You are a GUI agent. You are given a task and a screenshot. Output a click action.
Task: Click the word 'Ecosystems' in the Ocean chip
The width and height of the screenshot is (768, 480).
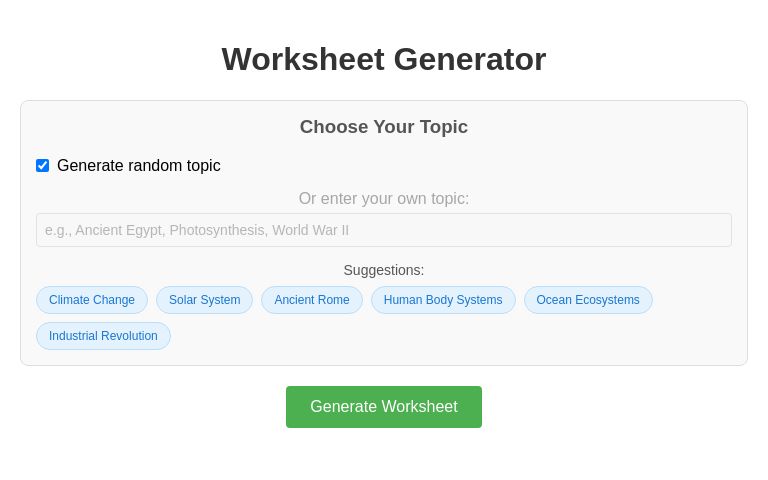point(608,300)
